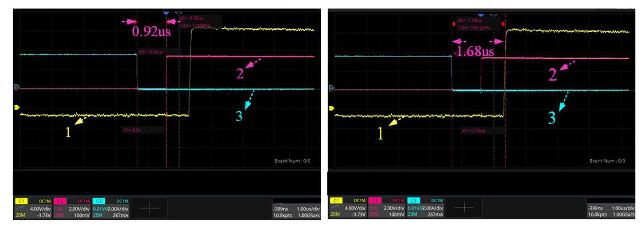644x232 pixels.
Task: Open the 4.00V/div scale setting in left scope
Action: coord(40,209)
